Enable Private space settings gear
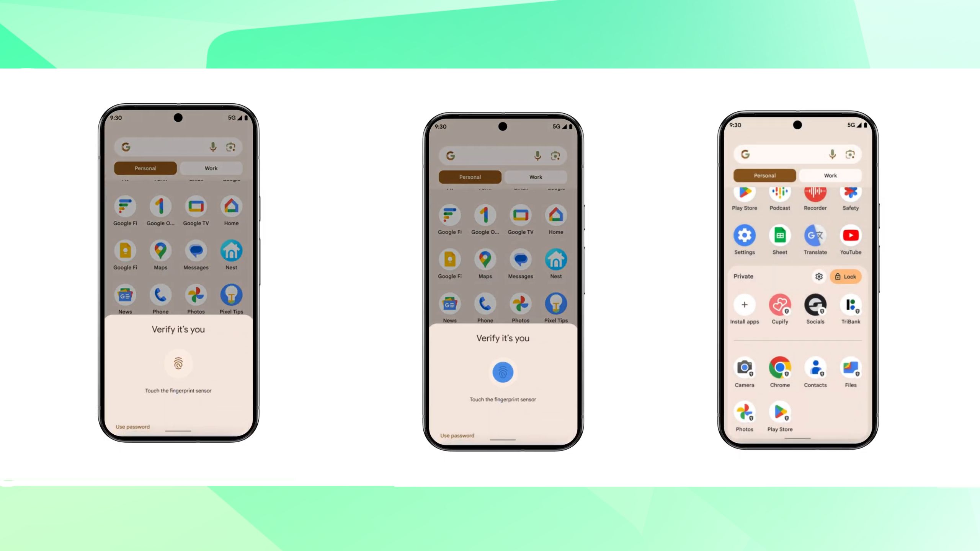This screenshot has height=551, width=980. [818, 276]
